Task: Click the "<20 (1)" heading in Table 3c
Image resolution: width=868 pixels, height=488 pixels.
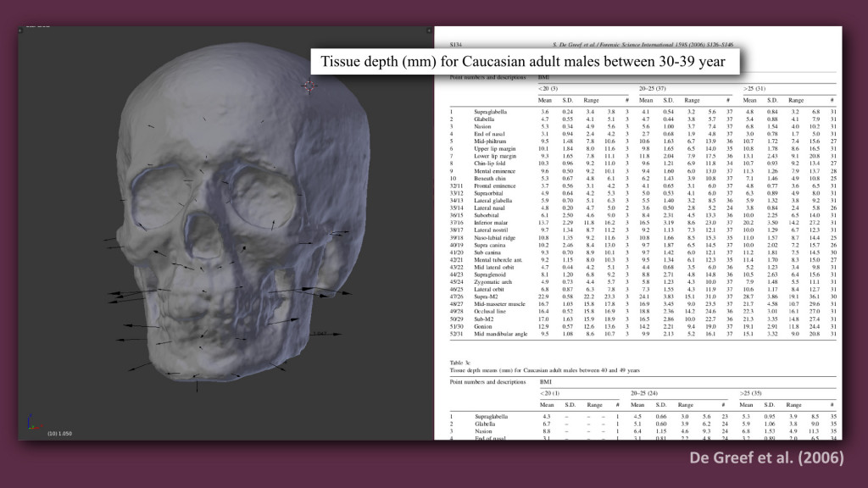Action: point(549,393)
